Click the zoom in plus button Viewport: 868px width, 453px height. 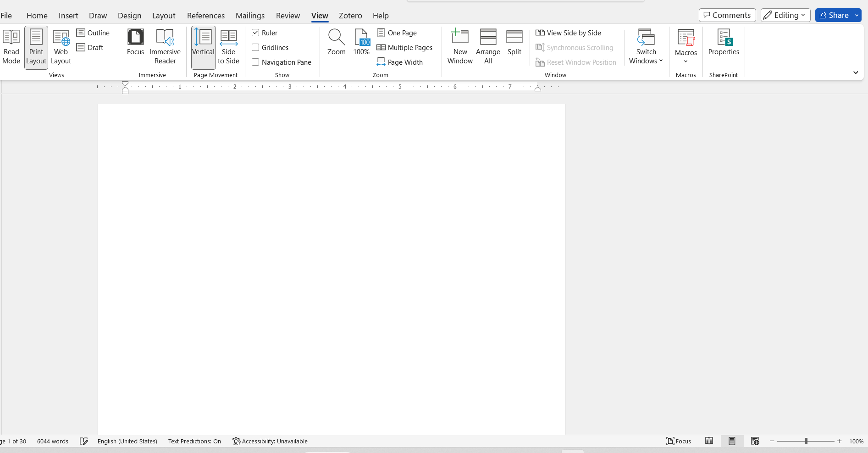point(839,441)
